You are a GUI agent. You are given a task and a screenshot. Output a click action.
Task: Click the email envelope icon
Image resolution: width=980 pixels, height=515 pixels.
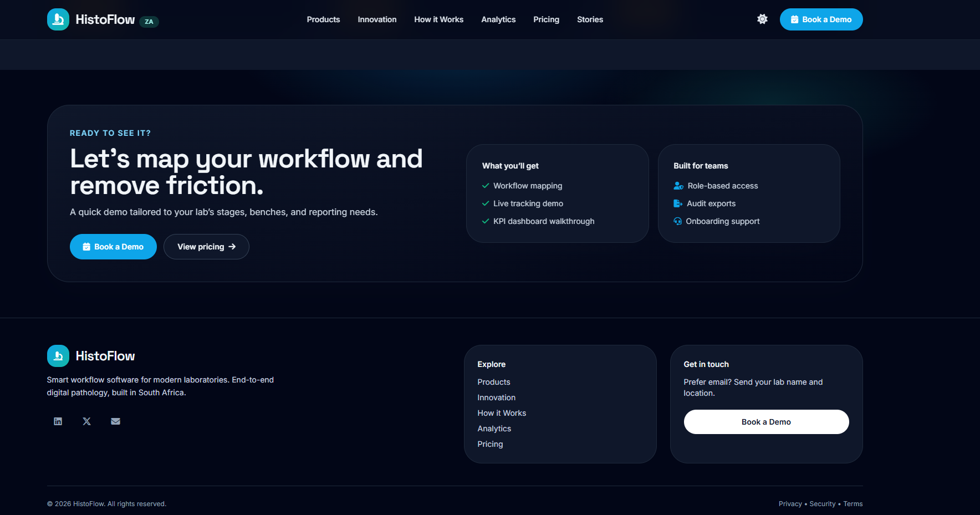tap(115, 421)
